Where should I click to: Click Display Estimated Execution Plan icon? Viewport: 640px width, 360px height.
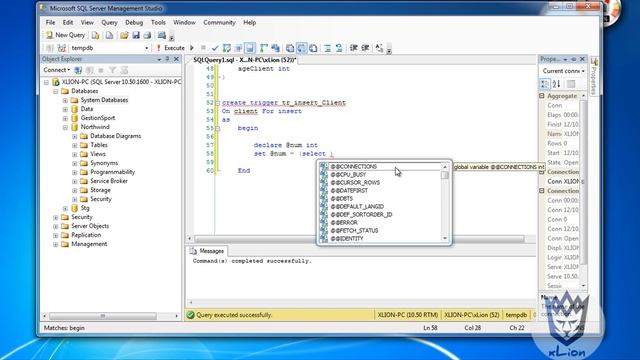pyautogui.click(x=227, y=48)
